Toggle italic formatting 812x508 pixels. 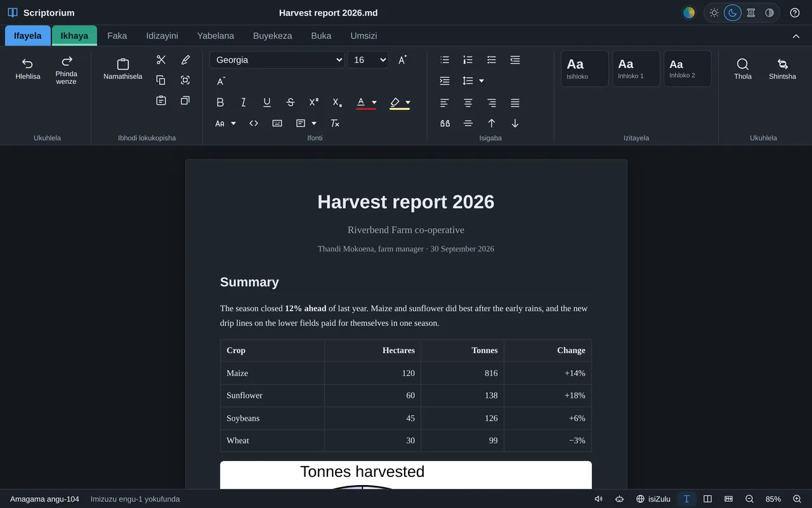click(244, 102)
